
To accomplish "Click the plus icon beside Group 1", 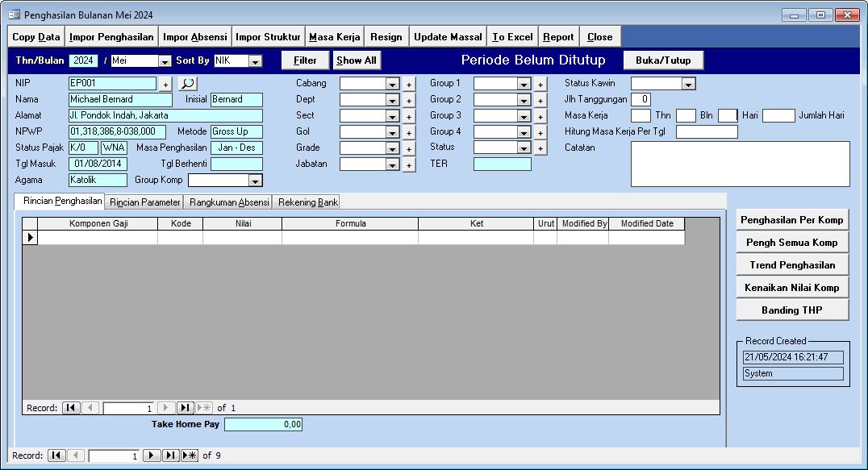I will click(540, 84).
